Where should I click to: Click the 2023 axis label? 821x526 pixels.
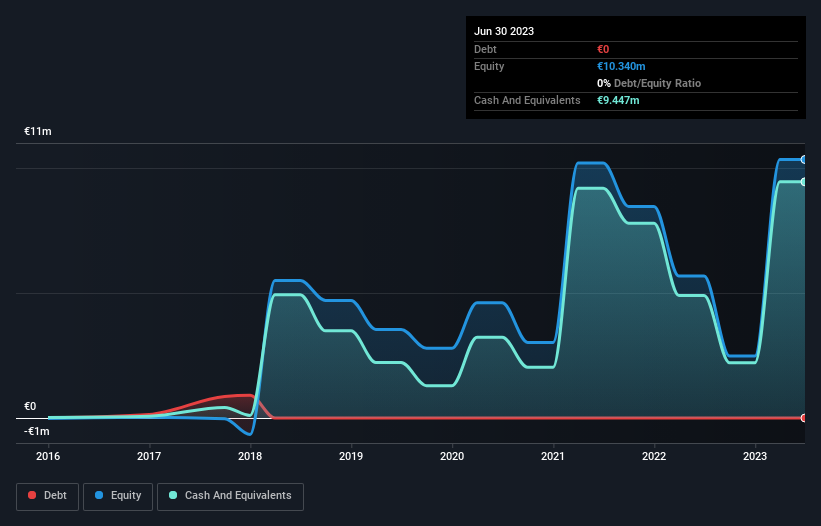(755, 456)
